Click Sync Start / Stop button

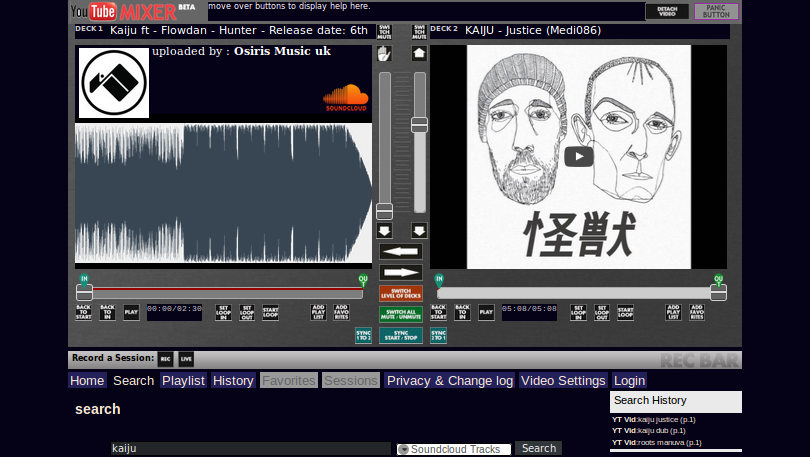pyautogui.click(x=401, y=335)
